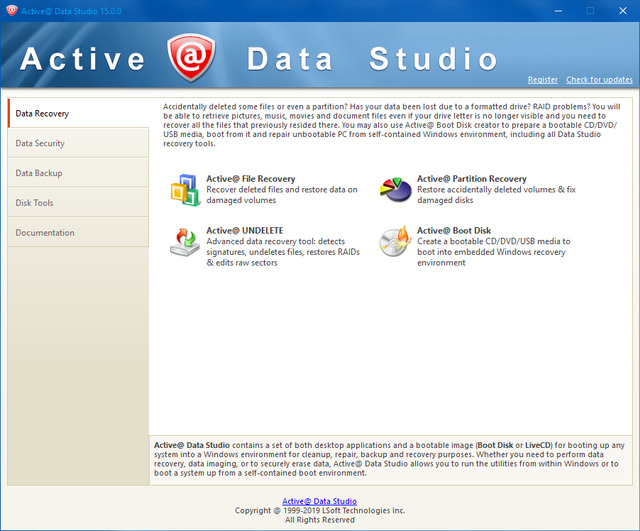Image resolution: width=640 pixels, height=531 pixels.
Task: Click 'Recover deleted files and restore data' description
Action: [x=282, y=195]
